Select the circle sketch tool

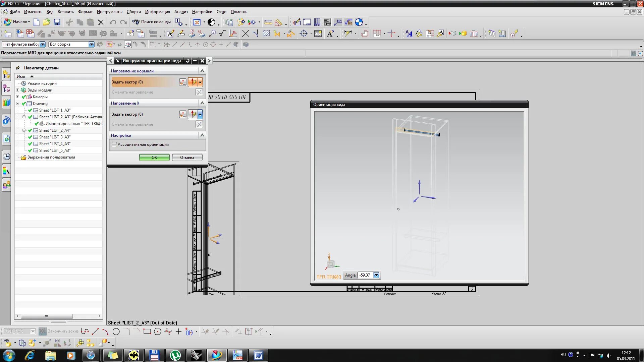(116, 332)
